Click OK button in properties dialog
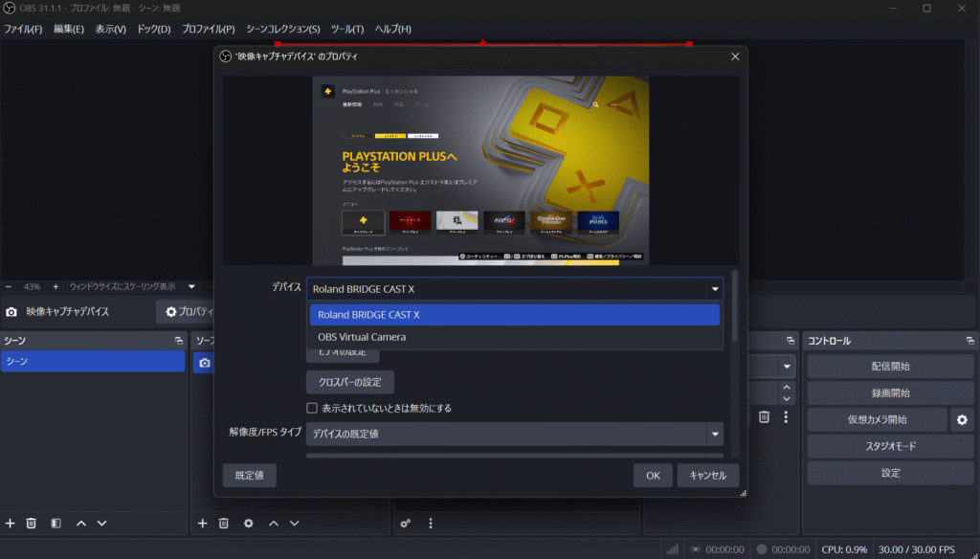This screenshot has width=980, height=559. coord(653,475)
